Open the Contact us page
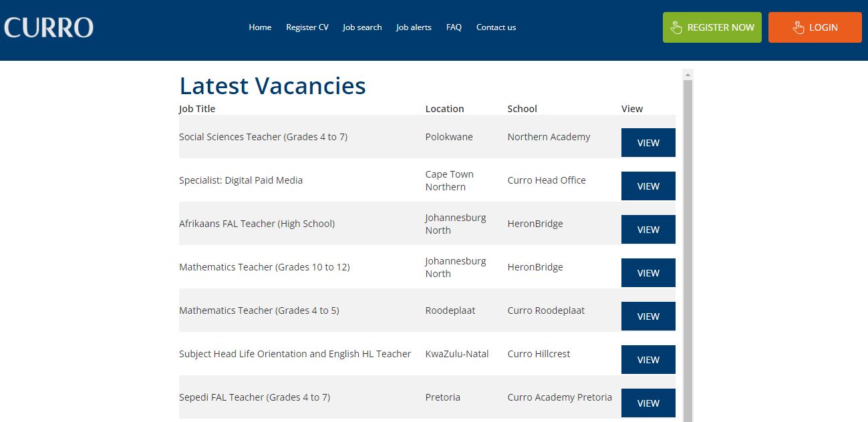Viewport: 868px width, 422px height. coord(496,27)
